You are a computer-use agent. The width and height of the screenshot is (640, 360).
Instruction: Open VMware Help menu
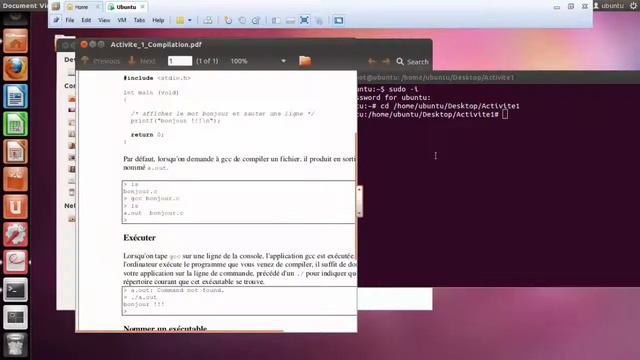coord(158,20)
